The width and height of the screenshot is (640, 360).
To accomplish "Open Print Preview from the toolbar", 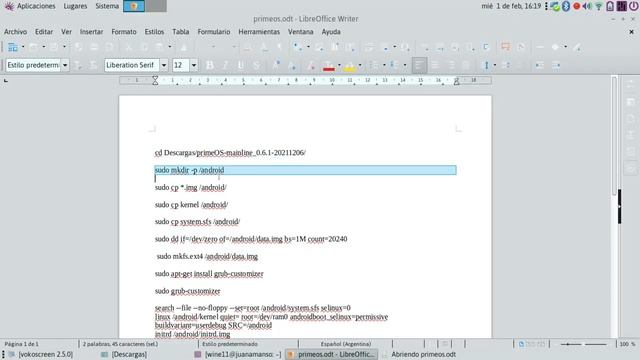I will tap(109, 47).
